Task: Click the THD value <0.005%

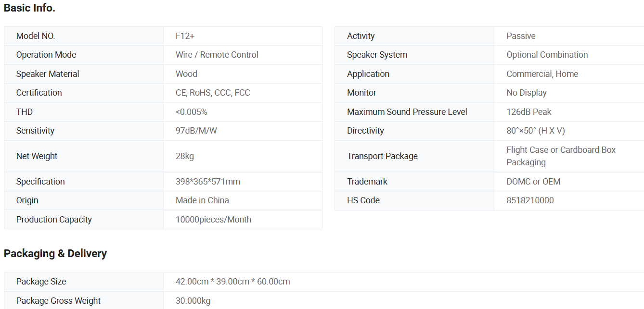Action: 192,112
